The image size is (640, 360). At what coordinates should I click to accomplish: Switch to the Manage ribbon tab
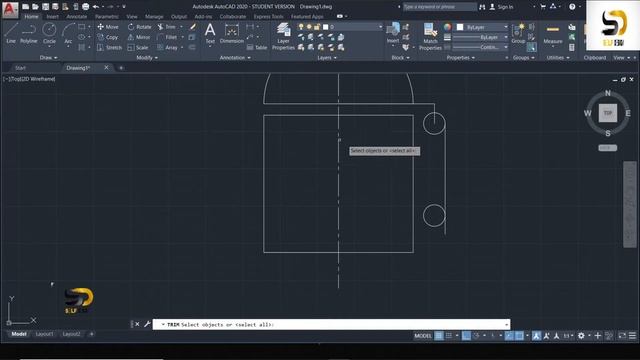tap(154, 17)
